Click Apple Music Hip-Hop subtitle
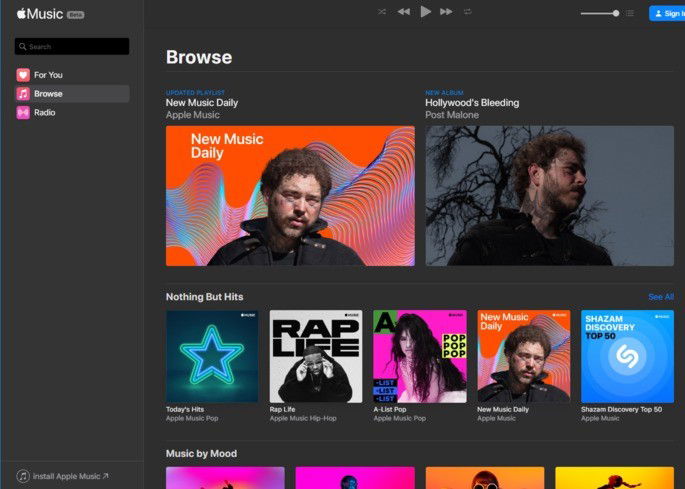The image size is (685, 489). [303, 419]
